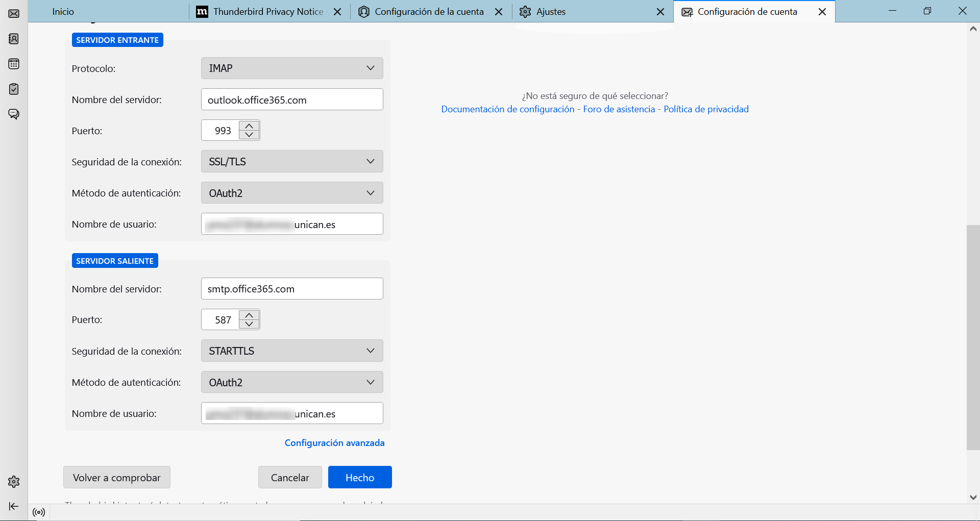Viewport: 980px width, 521px height.
Task: Click the SERVIDOR ENTRANTE heading
Action: tap(117, 40)
